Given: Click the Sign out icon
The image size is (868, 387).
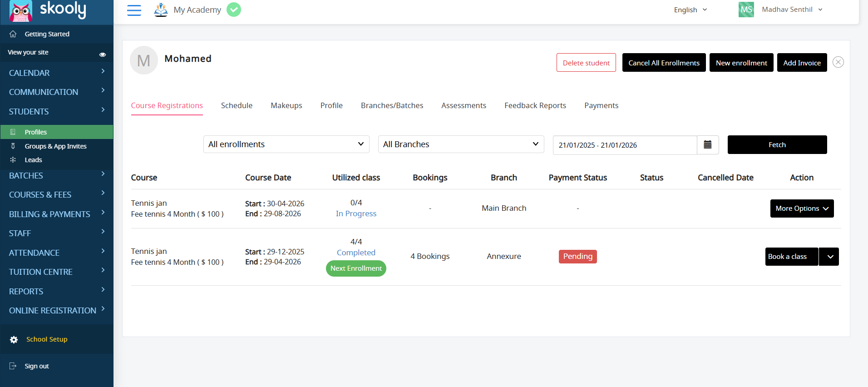Looking at the screenshot, I should [13, 366].
